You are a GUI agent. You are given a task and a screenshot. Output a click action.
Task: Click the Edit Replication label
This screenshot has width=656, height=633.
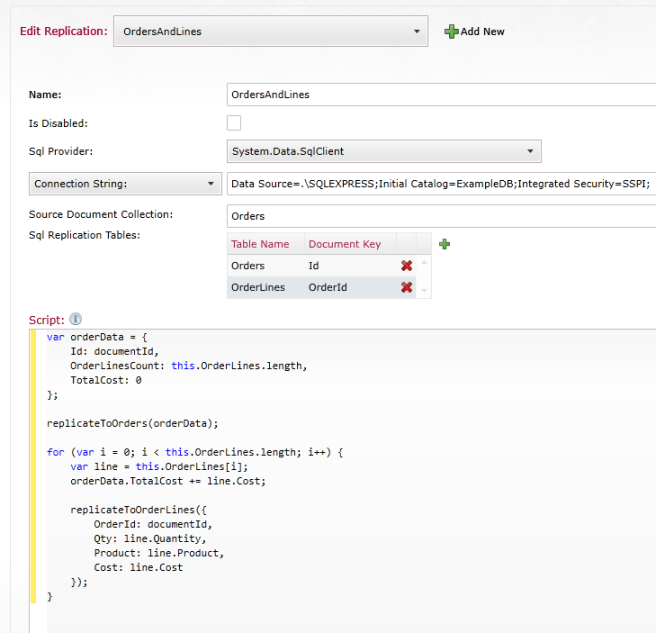pyautogui.click(x=64, y=31)
